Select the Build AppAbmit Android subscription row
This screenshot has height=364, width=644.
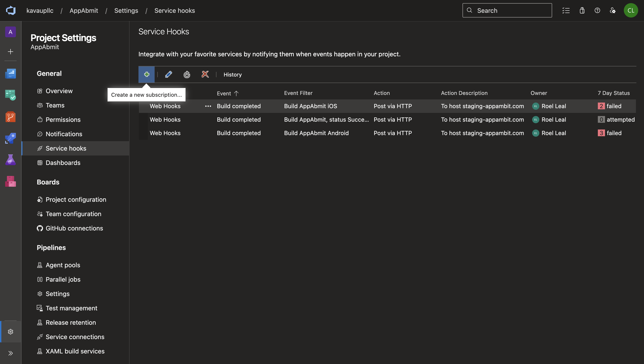[x=316, y=133]
